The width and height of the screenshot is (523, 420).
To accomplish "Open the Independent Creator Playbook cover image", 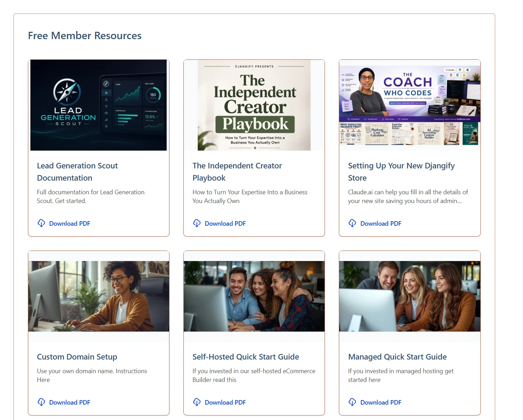I will click(x=254, y=105).
